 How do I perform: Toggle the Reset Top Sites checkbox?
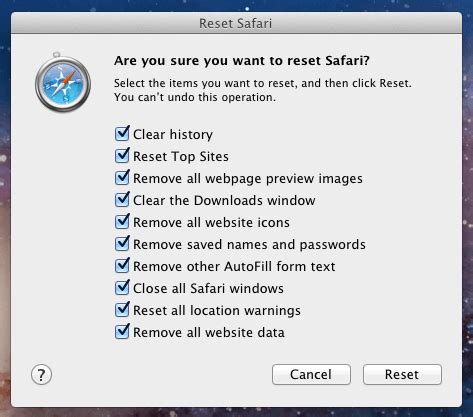point(122,156)
